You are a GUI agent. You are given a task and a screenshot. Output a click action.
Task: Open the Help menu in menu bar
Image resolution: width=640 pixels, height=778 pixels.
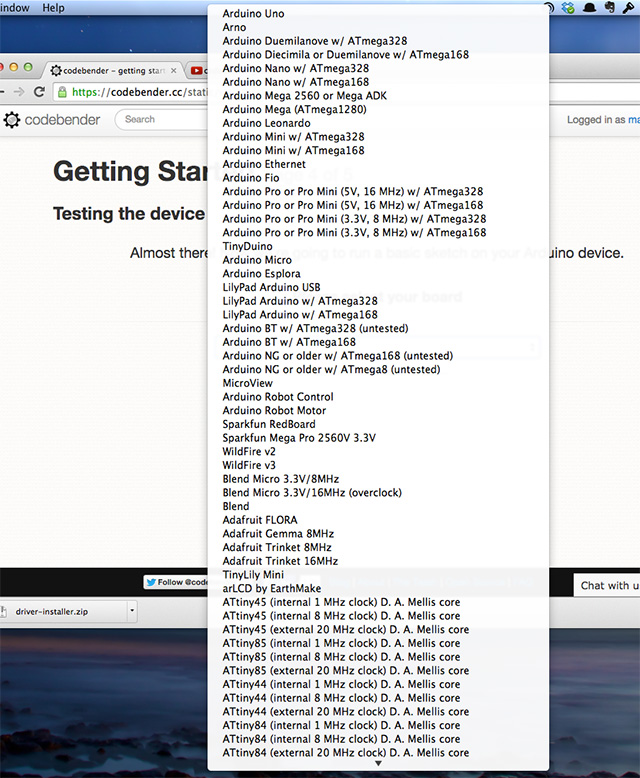[x=53, y=8]
